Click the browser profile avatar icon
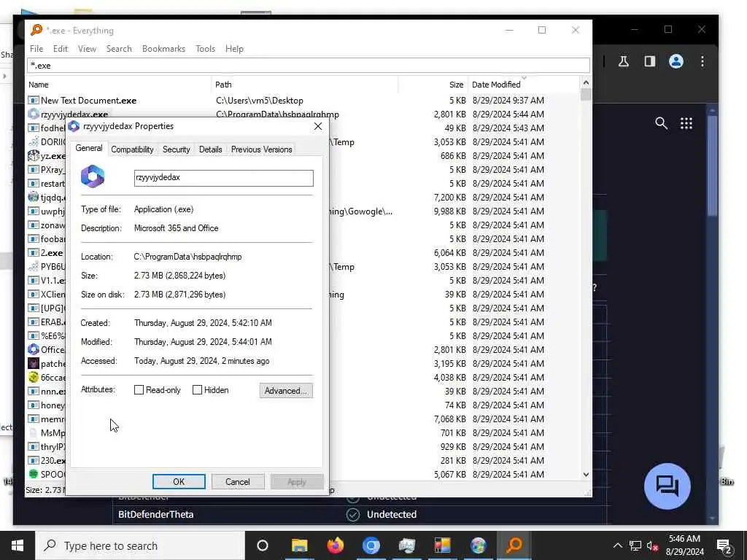 tap(676, 61)
